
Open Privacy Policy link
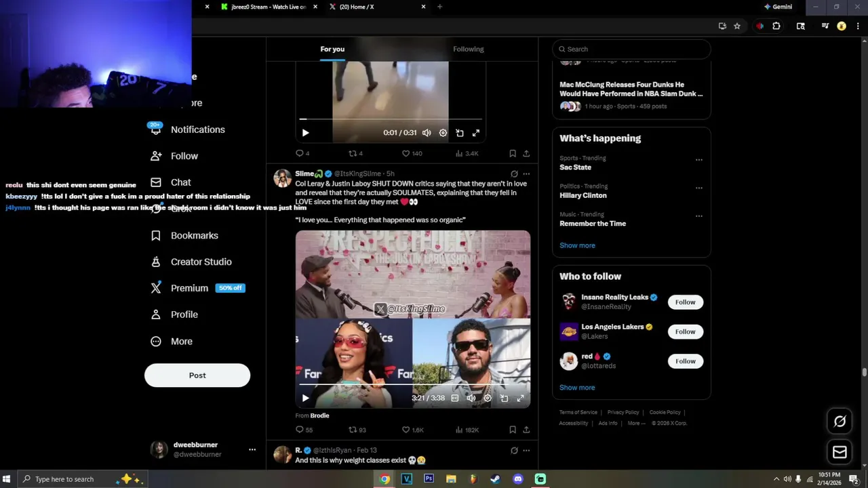623,412
